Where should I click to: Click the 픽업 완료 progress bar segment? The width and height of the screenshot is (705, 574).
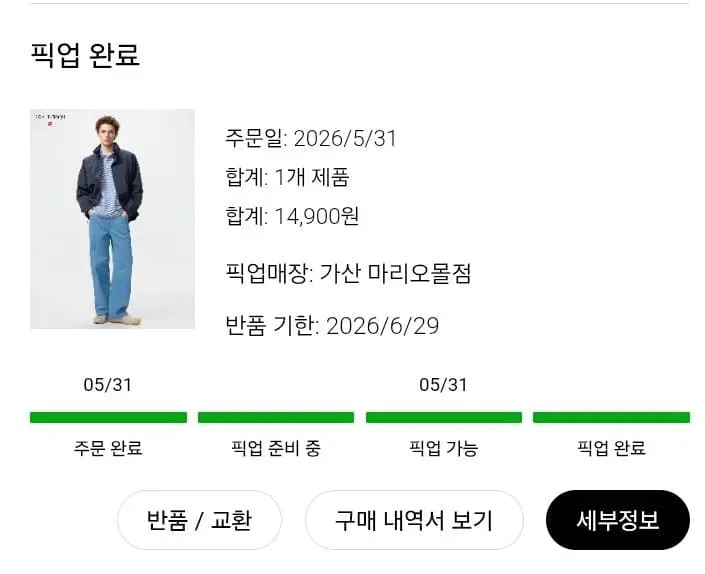tap(611, 418)
